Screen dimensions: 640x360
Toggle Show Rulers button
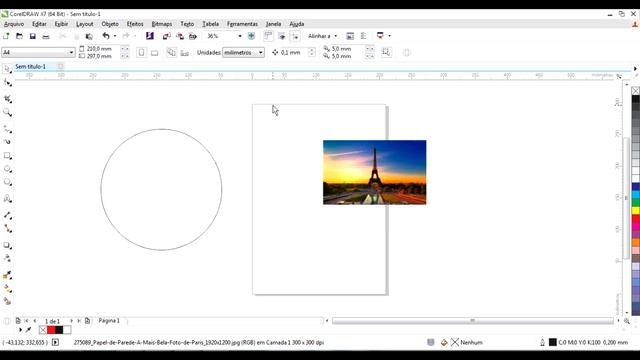click(x=268, y=36)
